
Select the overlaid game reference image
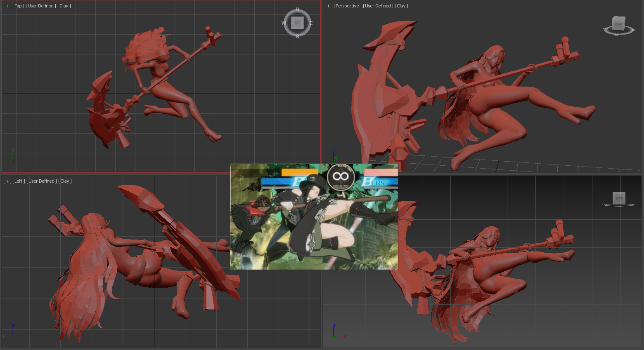[314, 217]
